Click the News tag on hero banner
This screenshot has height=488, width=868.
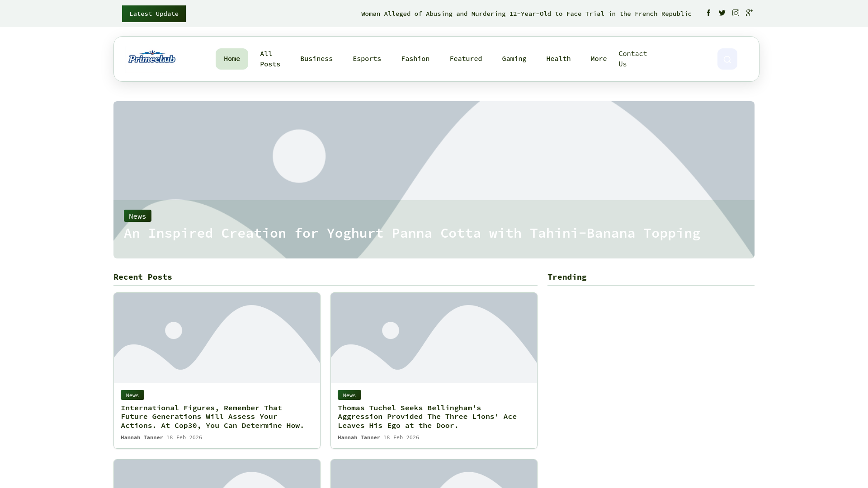click(x=137, y=216)
